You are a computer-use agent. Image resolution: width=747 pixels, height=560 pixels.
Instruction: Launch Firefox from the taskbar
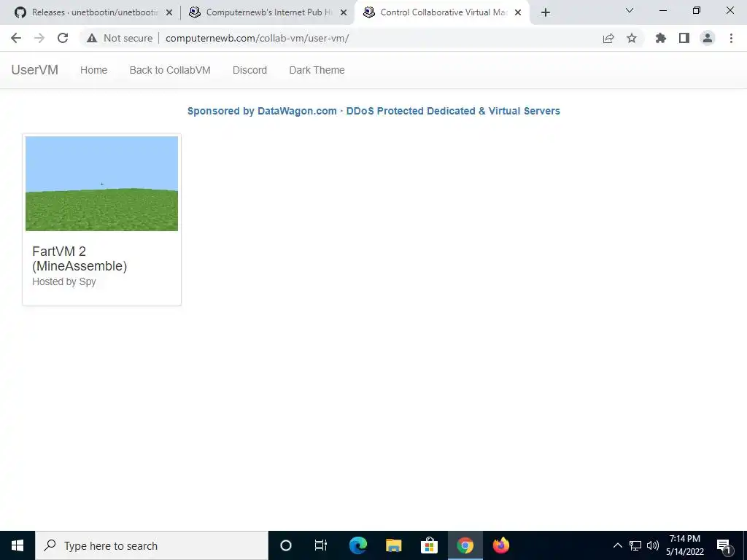point(500,545)
